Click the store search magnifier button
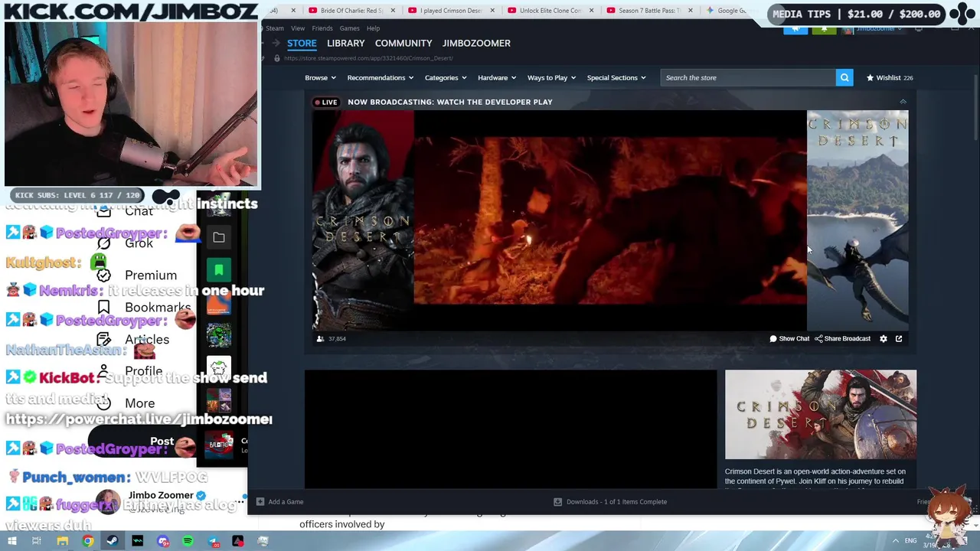This screenshot has width=980, height=551. coord(844,77)
